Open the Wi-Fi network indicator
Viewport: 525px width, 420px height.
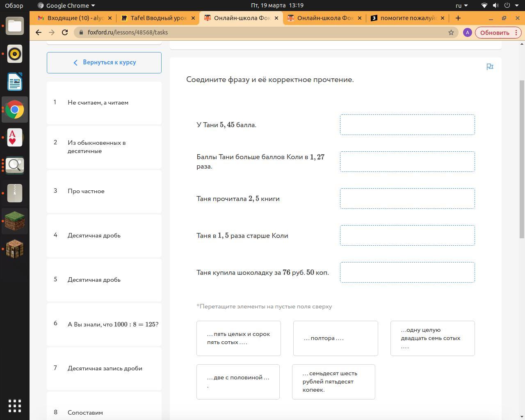click(484, 5)
